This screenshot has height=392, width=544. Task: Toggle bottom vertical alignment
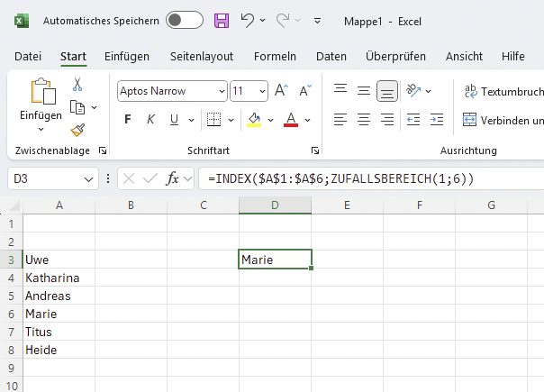click(x=387, y=91)
